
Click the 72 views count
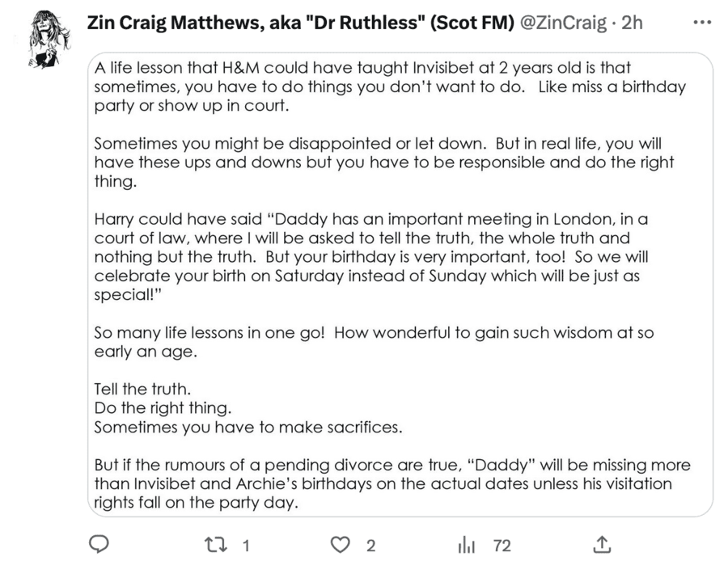point(502,546)
